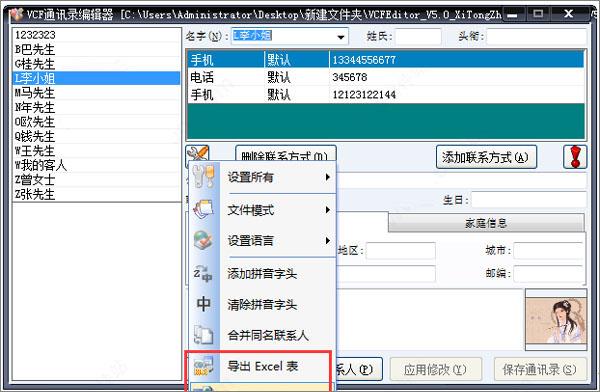Click the 邮编 input field
Screen dimensions: 600x392
pyautogui.click(x=549, y=274)
